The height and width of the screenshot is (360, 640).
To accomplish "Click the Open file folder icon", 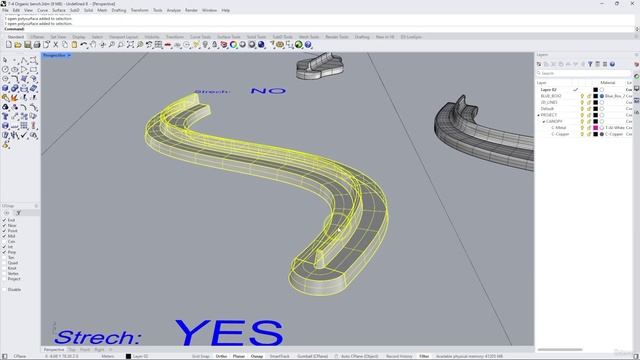I will click(x=18, y=45).
